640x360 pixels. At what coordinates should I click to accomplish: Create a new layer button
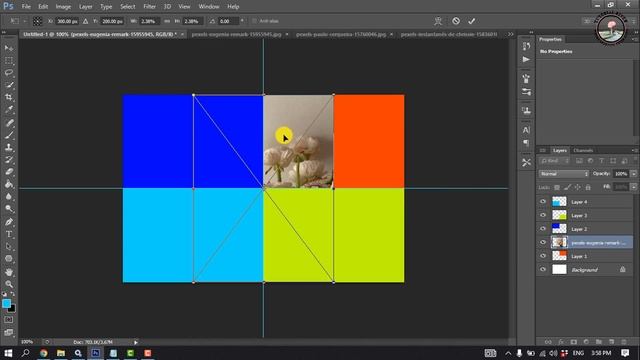click(611, 342)
